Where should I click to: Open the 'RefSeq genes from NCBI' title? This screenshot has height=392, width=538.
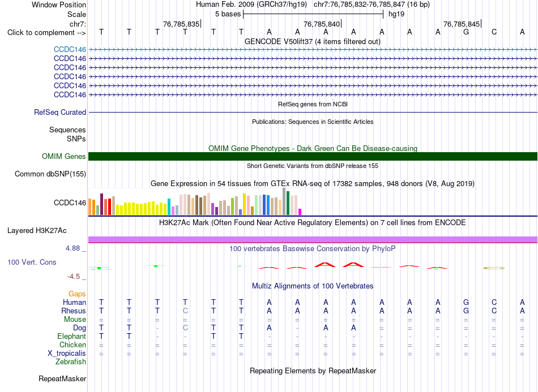click(x=313, y=104)
